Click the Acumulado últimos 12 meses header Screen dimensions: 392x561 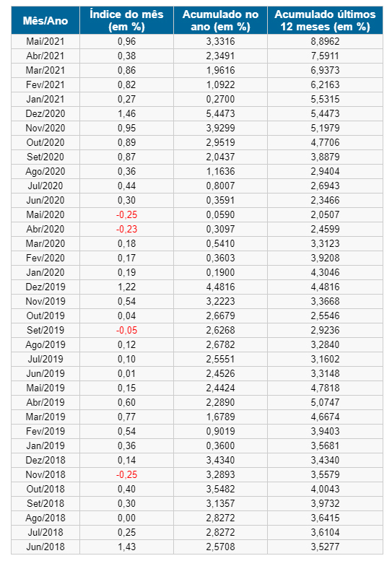[x=325, y=20]
